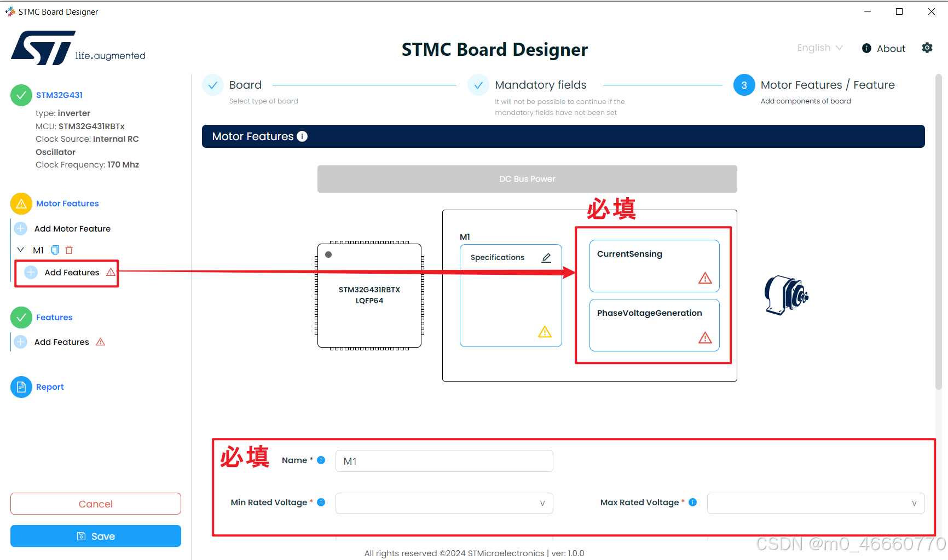
Task: Click the STM32G431 green checkmark icon
Action: (21, 95)
